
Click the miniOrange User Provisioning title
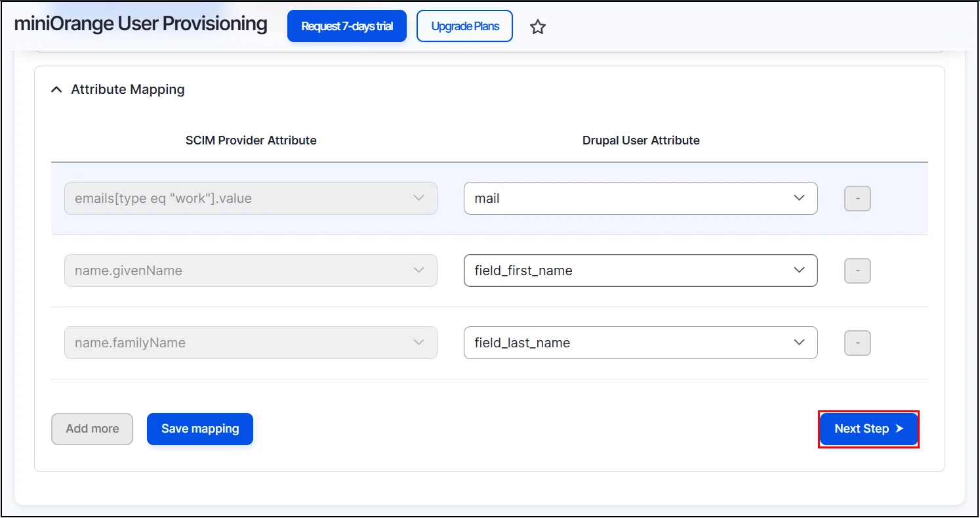point(140,24)
